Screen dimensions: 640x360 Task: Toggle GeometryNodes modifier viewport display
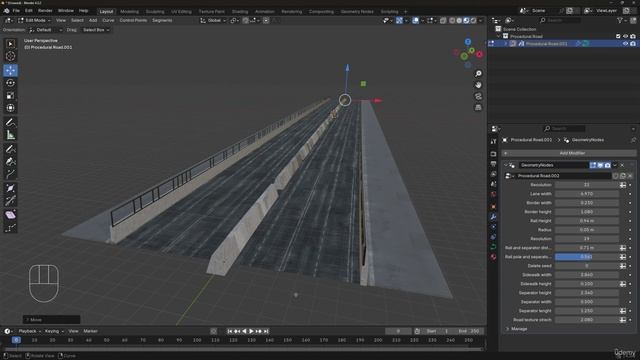600,165
